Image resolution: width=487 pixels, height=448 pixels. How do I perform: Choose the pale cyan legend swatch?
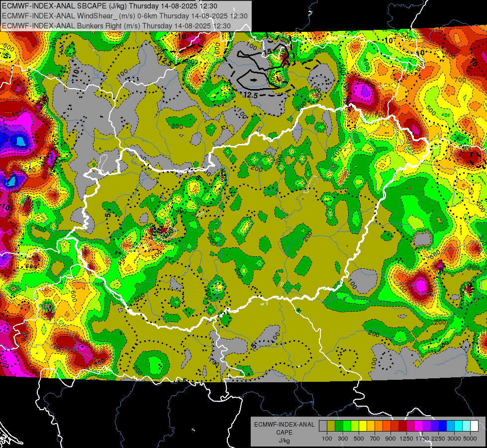[x=467, y=426]
